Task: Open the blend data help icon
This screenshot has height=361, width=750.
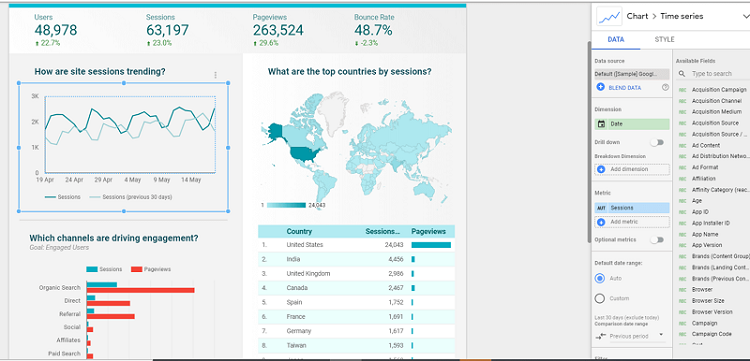Action: click(665, 88)
